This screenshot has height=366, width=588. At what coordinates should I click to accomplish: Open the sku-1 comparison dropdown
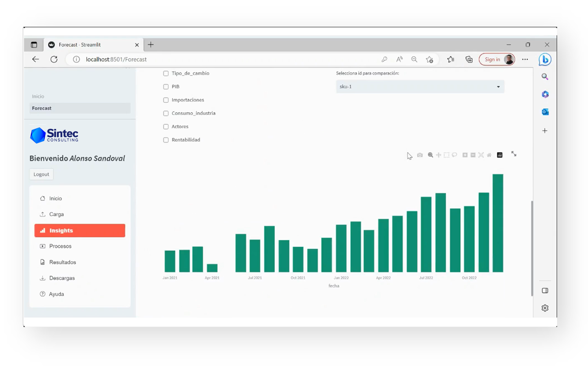pos(420,87)
